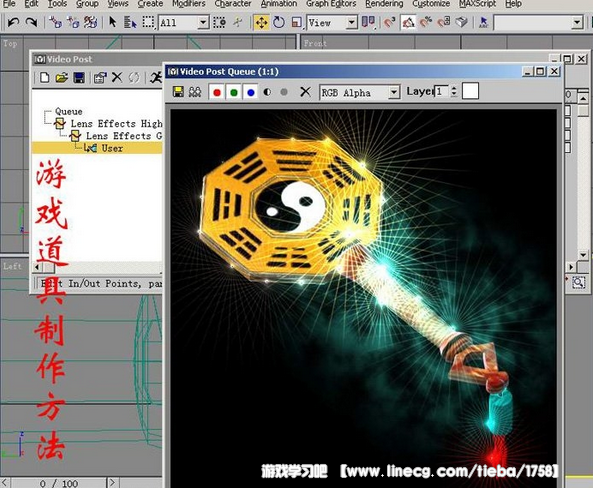Toggle the Spinner Snap button
This screenshot has height=488, width=593.
point(444,22)
